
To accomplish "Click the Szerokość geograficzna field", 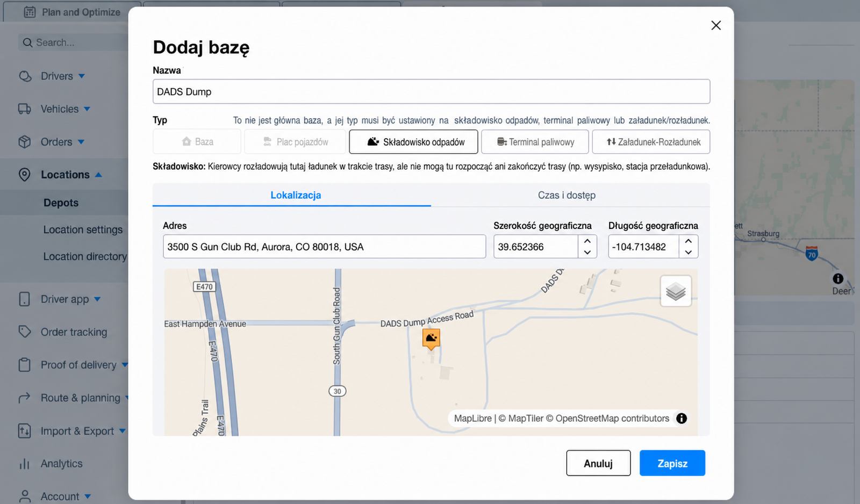I will click(x=536, y=247).
